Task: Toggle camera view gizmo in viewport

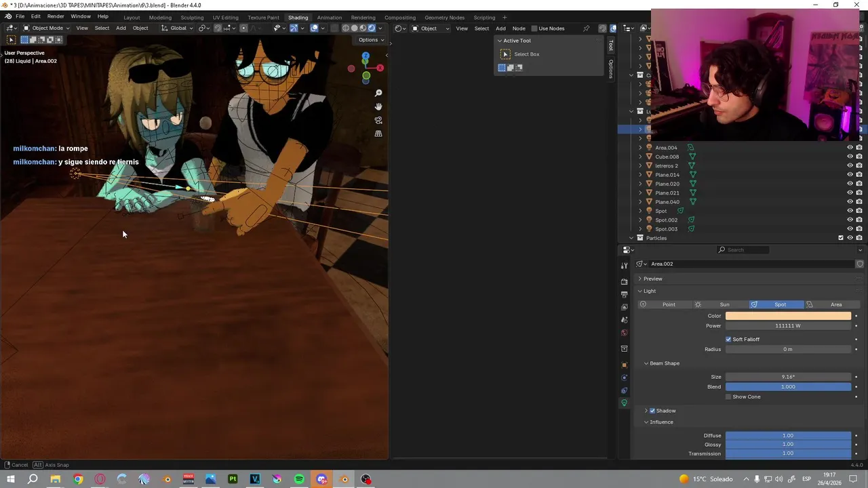Action: point(378,120)
